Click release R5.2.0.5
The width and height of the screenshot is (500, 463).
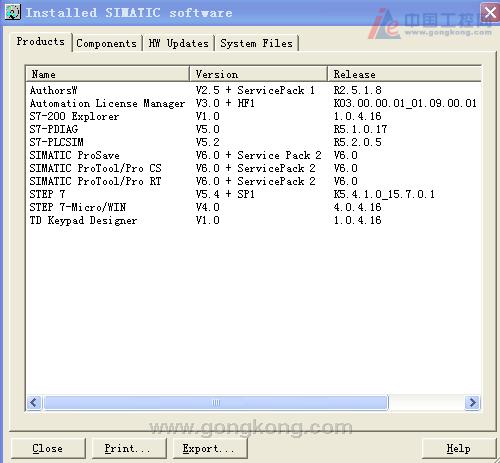click(x=358, y=142)
